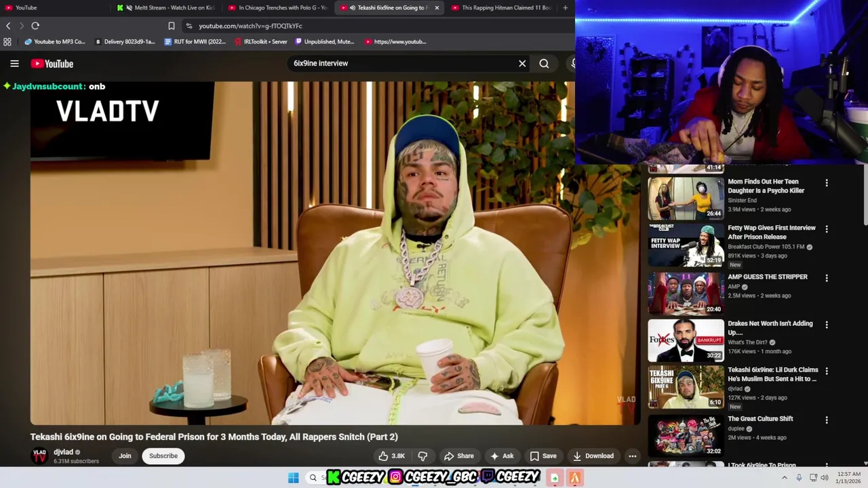Open options for The Great Culture Shift

pyautogui.click(x=826, y=420)
